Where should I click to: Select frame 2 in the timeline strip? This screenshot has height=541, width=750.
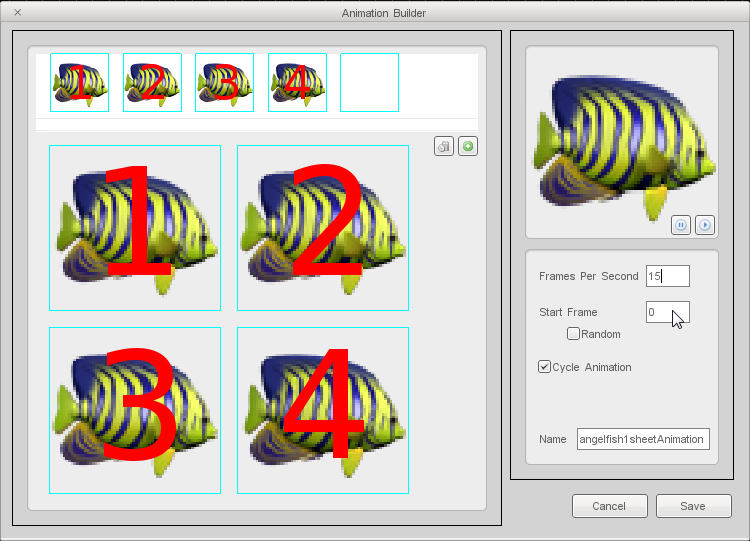[153, 82]
